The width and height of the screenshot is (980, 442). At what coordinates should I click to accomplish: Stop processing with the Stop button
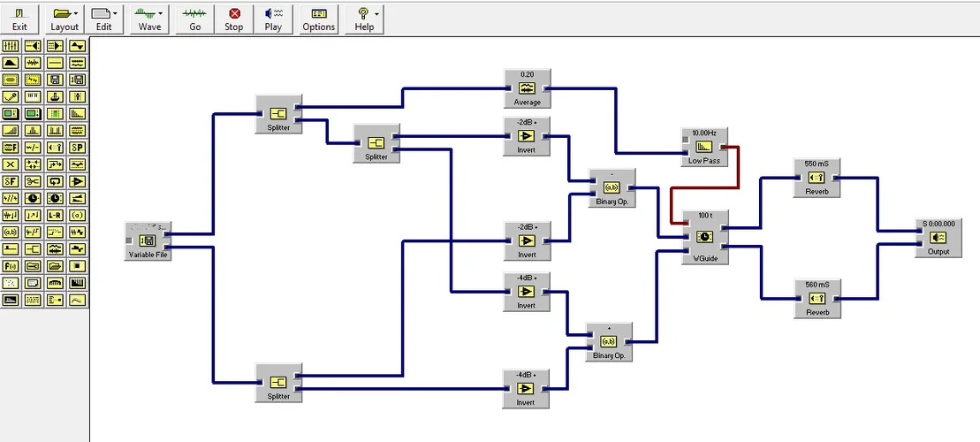tap(234, 19)
